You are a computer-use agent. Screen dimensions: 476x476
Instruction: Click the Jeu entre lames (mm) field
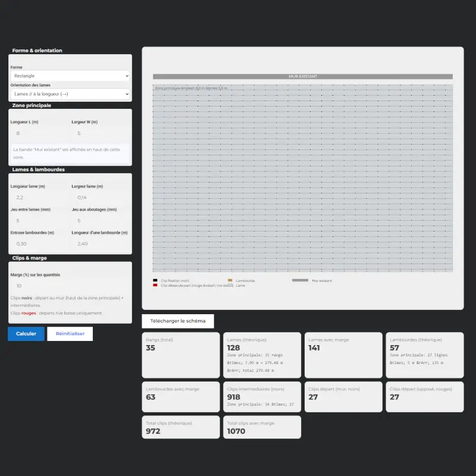(x=39, y=221)
